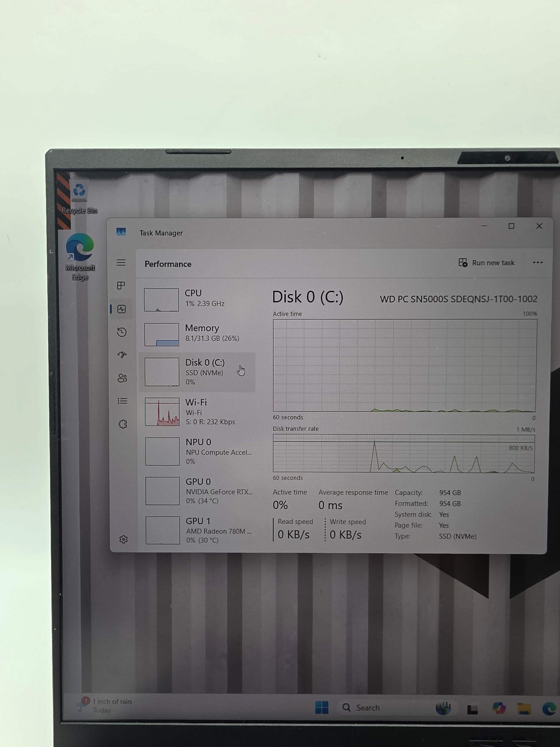560x747 pixels.
Task: Click the Wi-Fi mini graph thumbnail
Action: pos(162,411)
